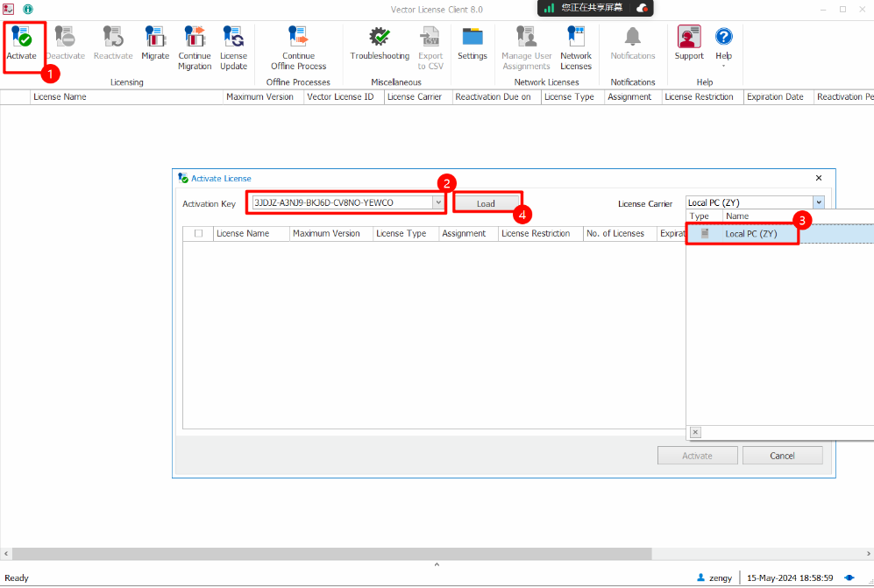The image size is (874, 588).
Task: Click the Cancel button
Action: (x=782, y=456)
